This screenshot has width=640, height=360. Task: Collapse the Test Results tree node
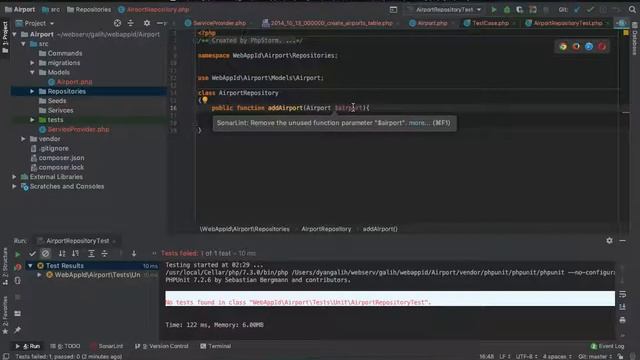point(30,266)
